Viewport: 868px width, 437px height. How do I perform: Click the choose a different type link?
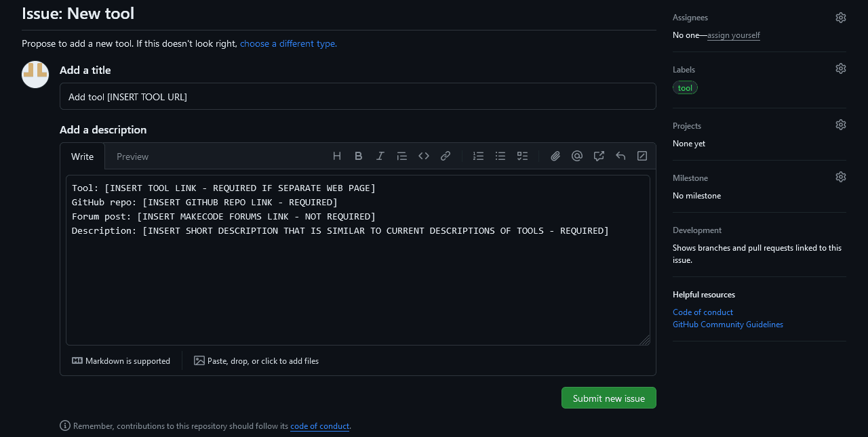click(x=288, y=43)
